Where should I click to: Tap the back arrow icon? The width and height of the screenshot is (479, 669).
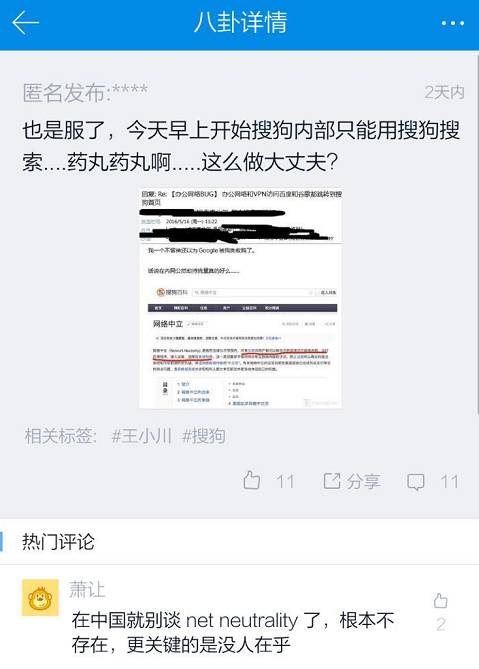26,23
